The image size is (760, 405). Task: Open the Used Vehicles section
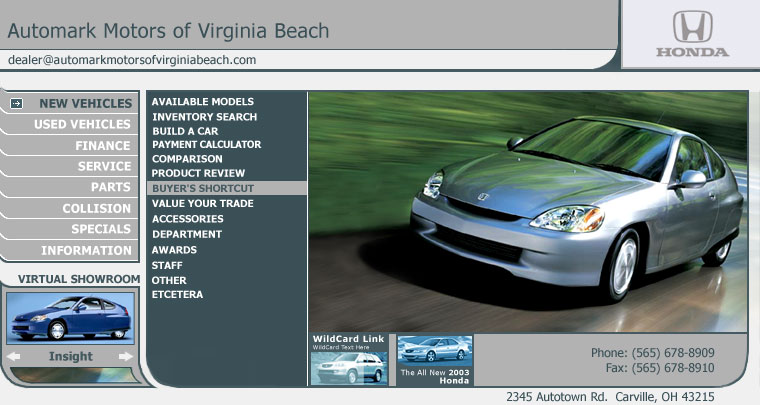[x=82, y=125]
